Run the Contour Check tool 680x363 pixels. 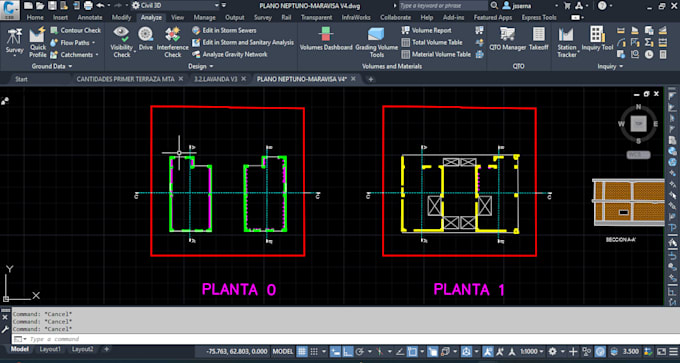[75, 30]
